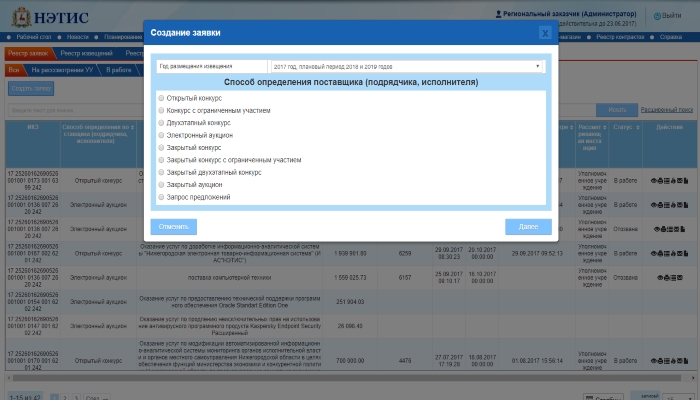
Task: Click the 'Далее' button in the dialog
Action: [528, 227]
